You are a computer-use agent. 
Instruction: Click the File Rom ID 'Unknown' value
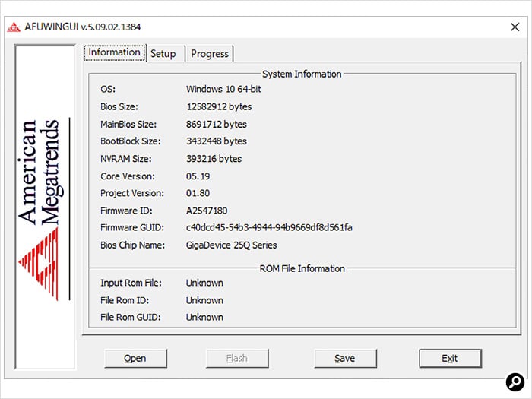[204, 301]
